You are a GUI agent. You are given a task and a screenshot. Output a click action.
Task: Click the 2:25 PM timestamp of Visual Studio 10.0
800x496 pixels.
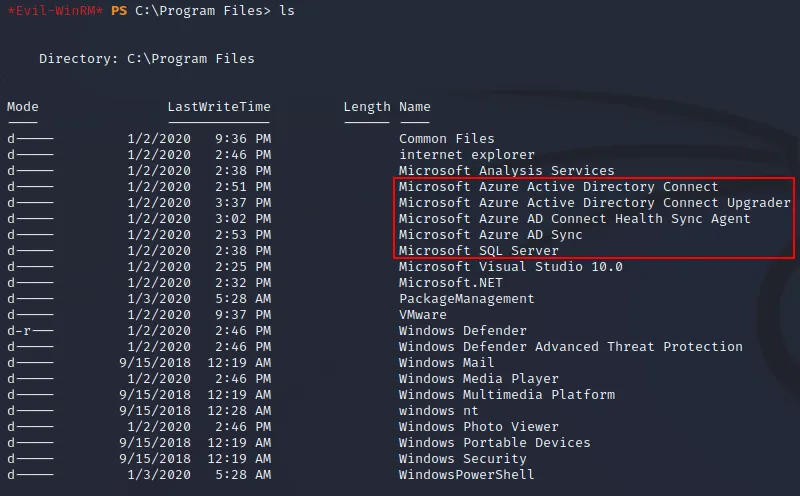pos(243,266)
